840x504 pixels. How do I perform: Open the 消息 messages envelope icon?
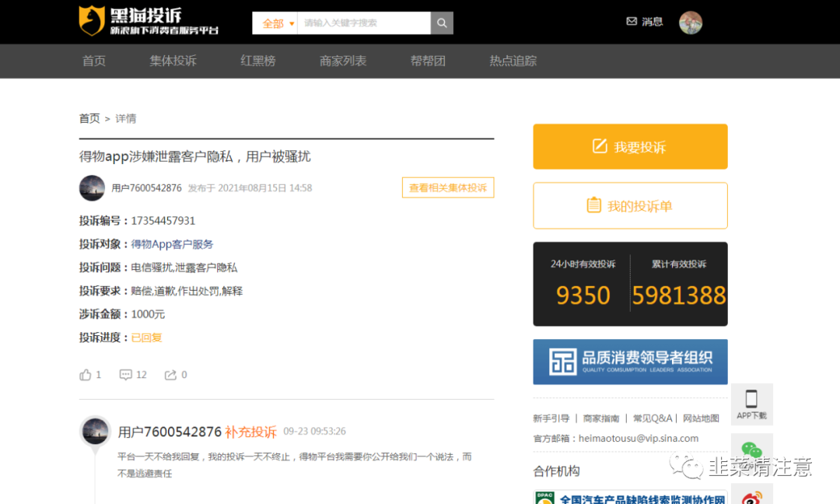[632, 22]
